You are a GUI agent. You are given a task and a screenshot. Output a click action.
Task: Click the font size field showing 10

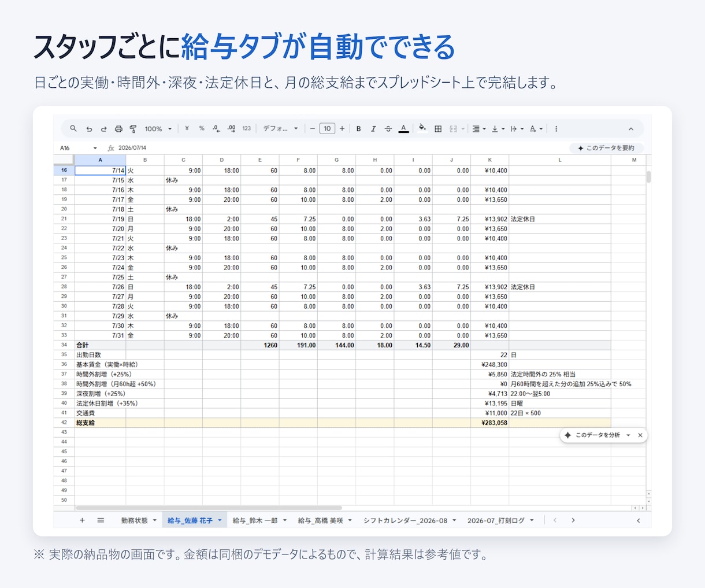327,129
